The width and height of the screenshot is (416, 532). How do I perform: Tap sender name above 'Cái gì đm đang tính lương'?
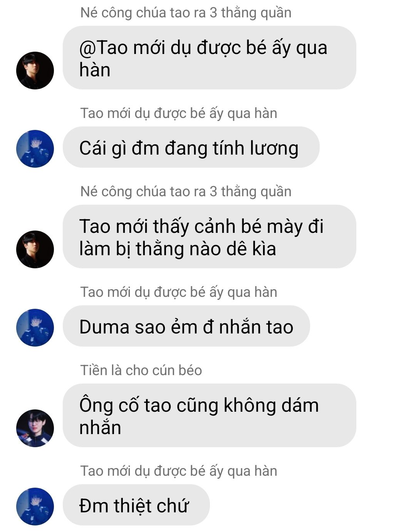(179, 113)
